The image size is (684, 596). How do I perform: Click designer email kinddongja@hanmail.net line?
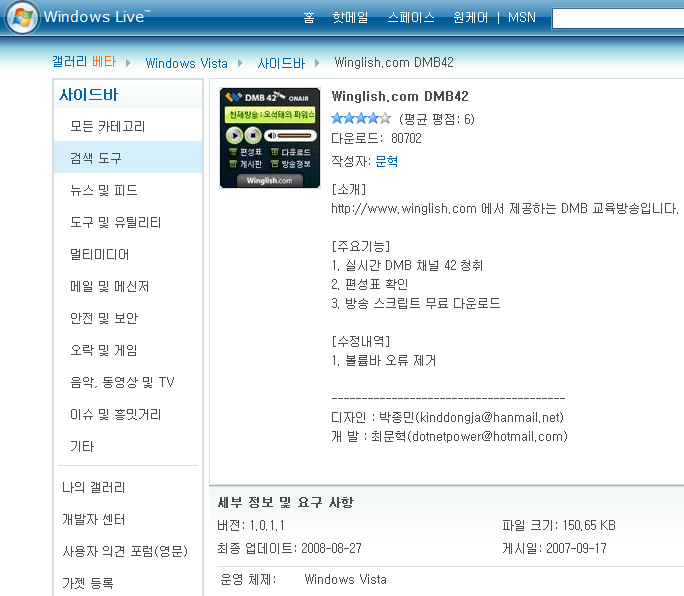tap(448, 418)
